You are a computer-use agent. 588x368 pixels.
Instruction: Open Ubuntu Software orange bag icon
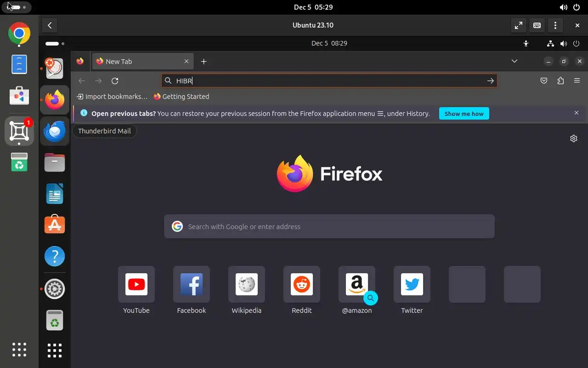tap(55, 225)
